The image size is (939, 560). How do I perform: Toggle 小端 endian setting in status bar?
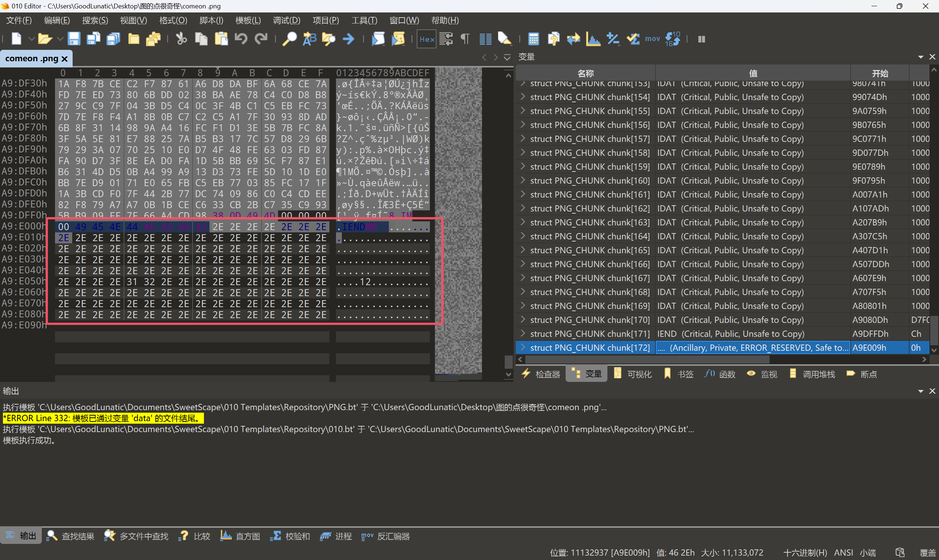pos(867,552)
